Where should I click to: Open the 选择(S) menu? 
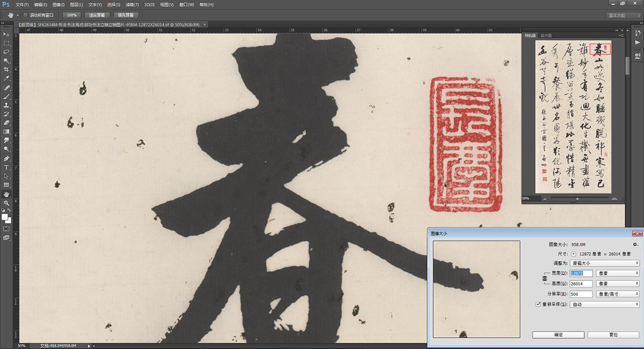click(114, 4)
